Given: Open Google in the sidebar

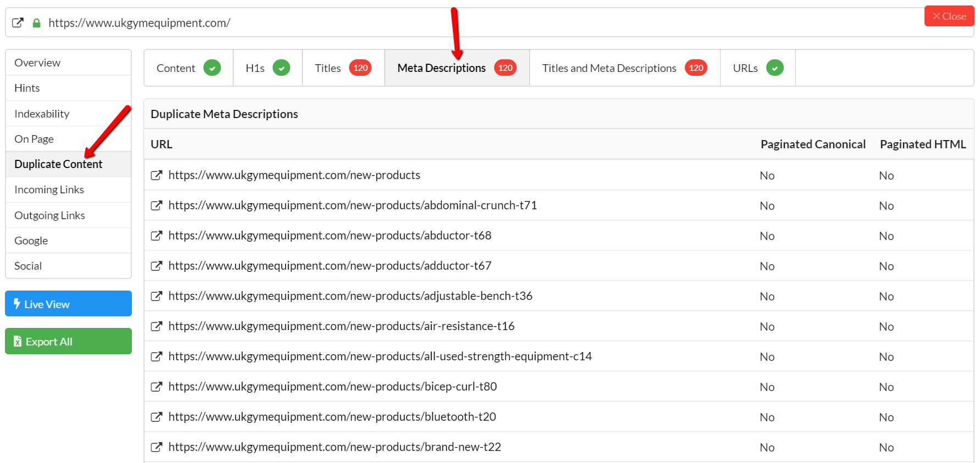Looking at the screenshot, I should click(x=69, y=241).
